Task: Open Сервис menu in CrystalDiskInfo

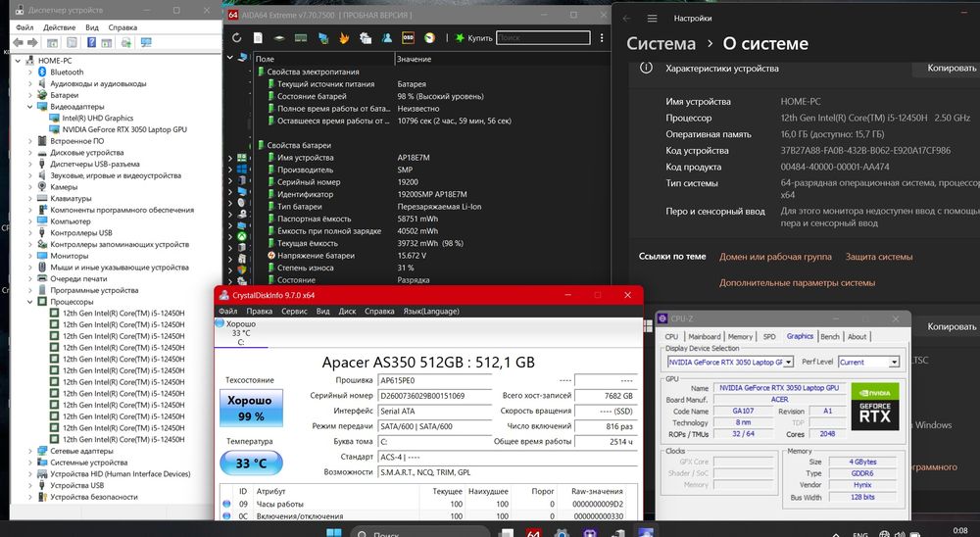Action: [x=294, y=311]
